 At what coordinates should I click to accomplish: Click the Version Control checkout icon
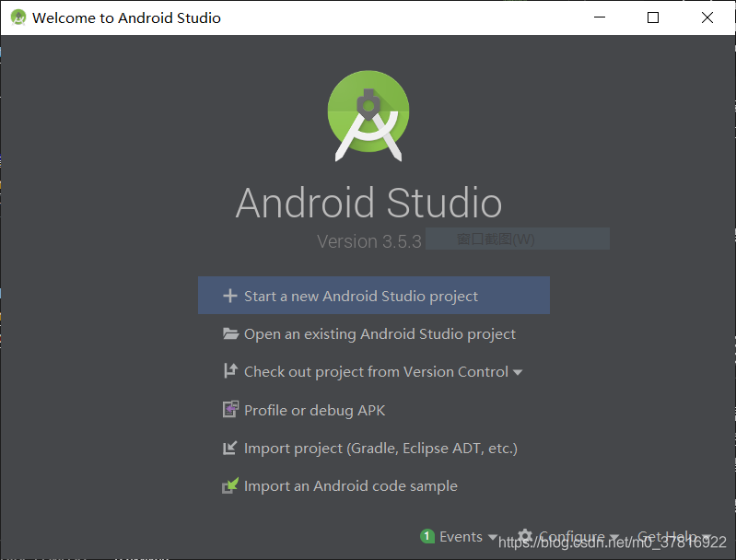tap(230, 371)
